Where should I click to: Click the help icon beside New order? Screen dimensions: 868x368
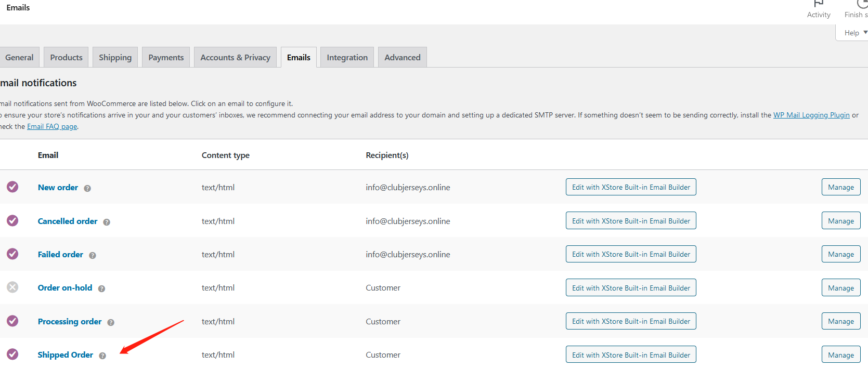[x=87, y=188]
